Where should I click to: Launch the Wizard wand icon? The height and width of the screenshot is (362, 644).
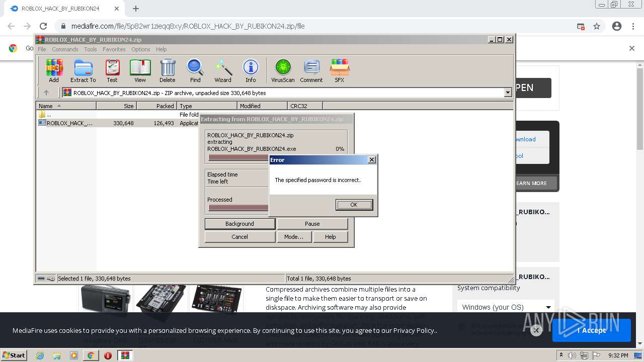(x=223, y=71)
